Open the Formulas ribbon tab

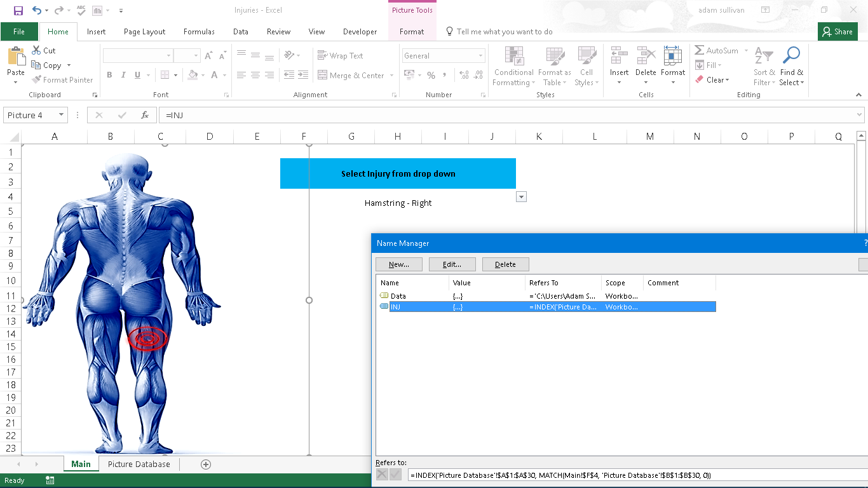(x=199, y=32)
